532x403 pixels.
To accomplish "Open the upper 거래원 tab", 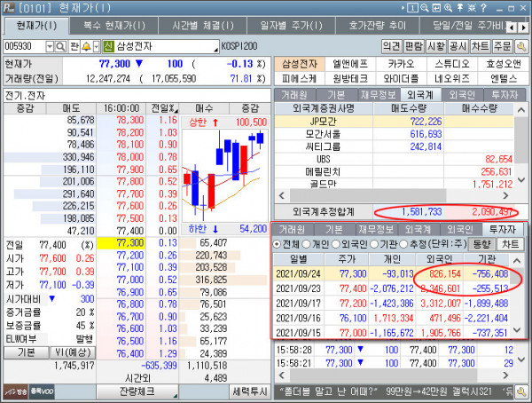I will pos(294,95).
